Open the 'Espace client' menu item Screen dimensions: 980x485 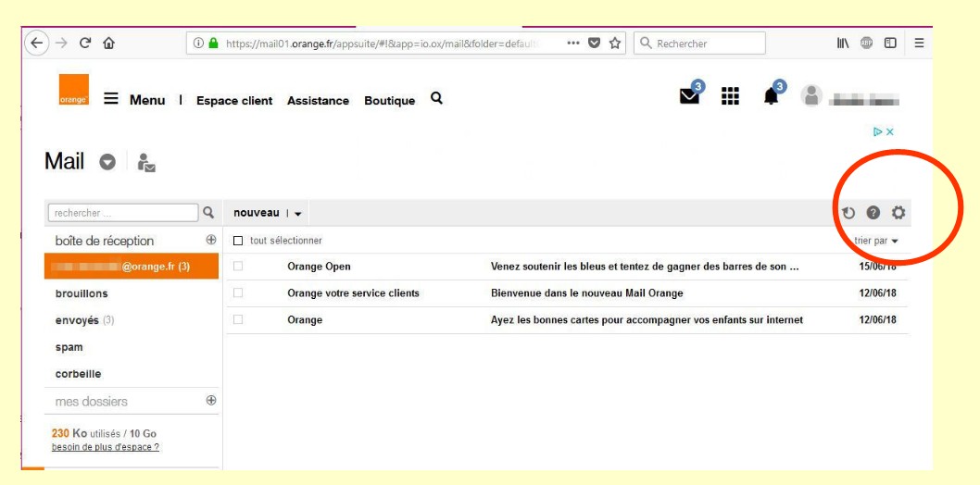(x=233, y=100)
